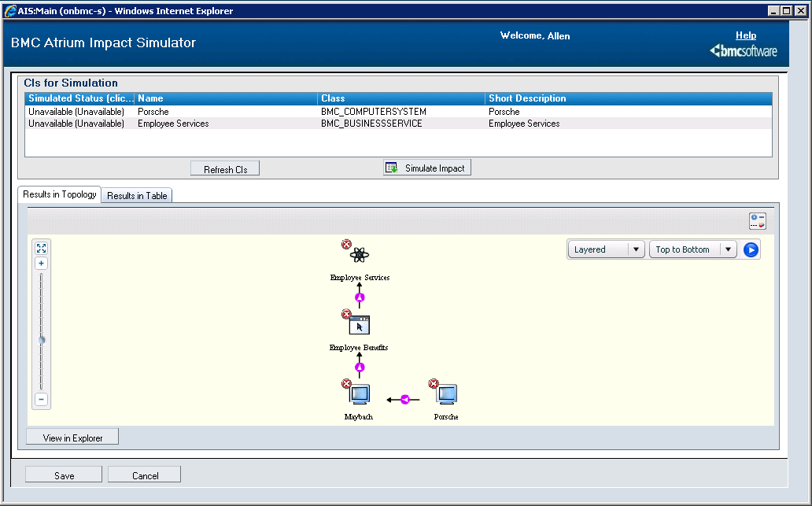Click Unavailable status of Employee Services row

point(76,124)
